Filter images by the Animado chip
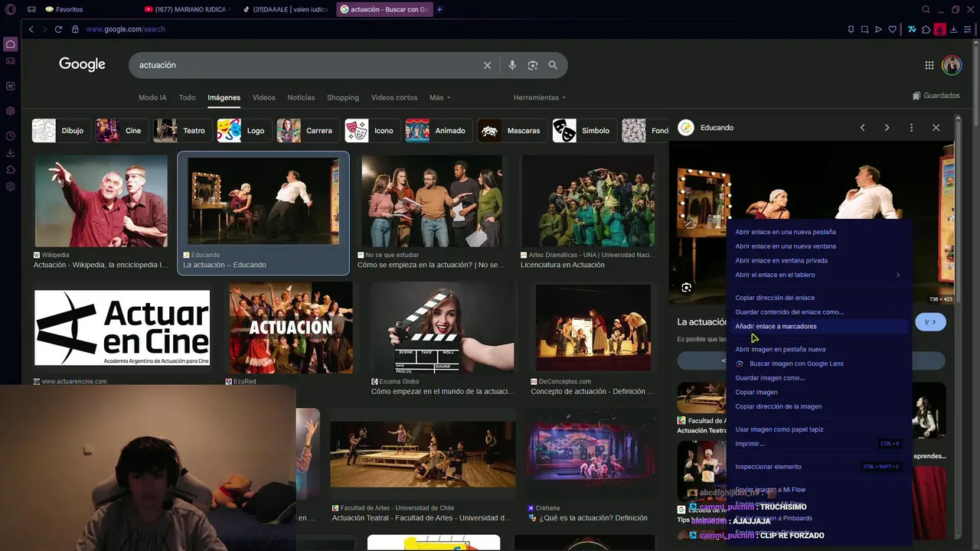Screen dimensions: 980x551 (438, 131)
